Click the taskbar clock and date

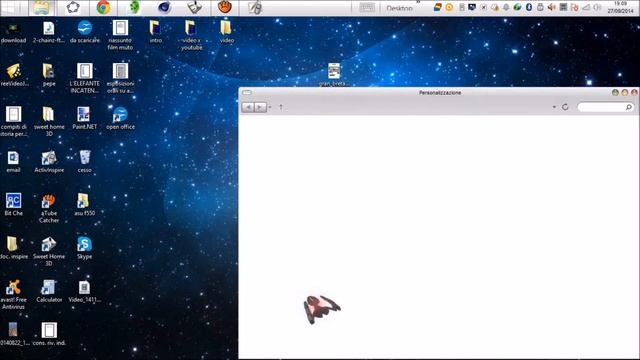pos(620,7)
